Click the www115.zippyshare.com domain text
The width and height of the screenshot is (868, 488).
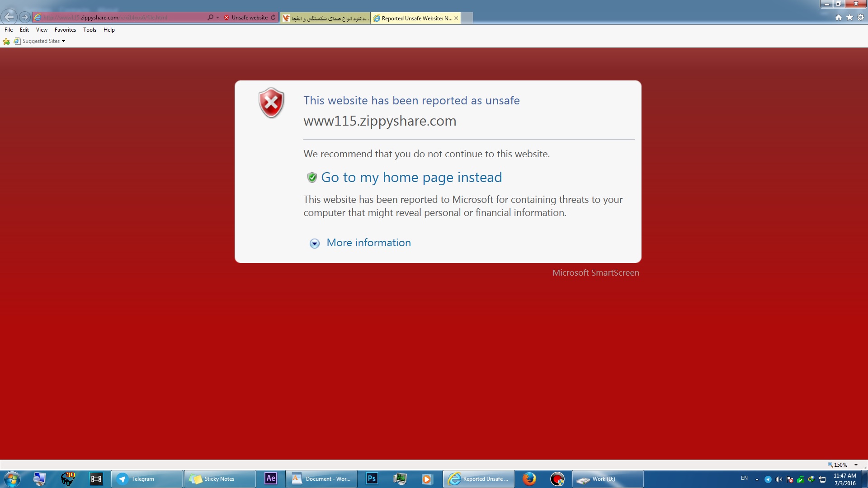pos(380,121)
